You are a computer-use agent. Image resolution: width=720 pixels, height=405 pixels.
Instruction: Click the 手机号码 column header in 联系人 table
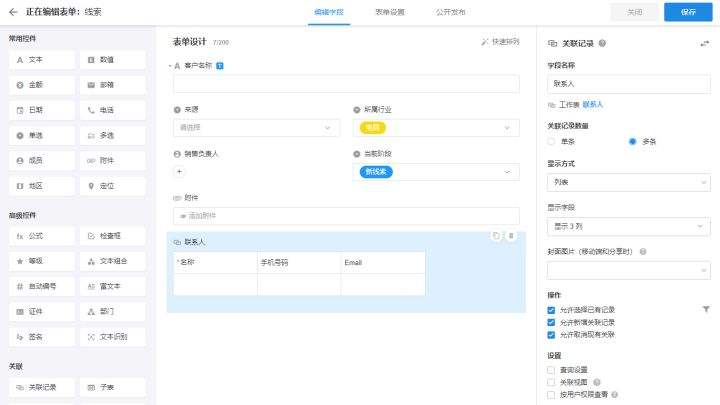[299, 263]
